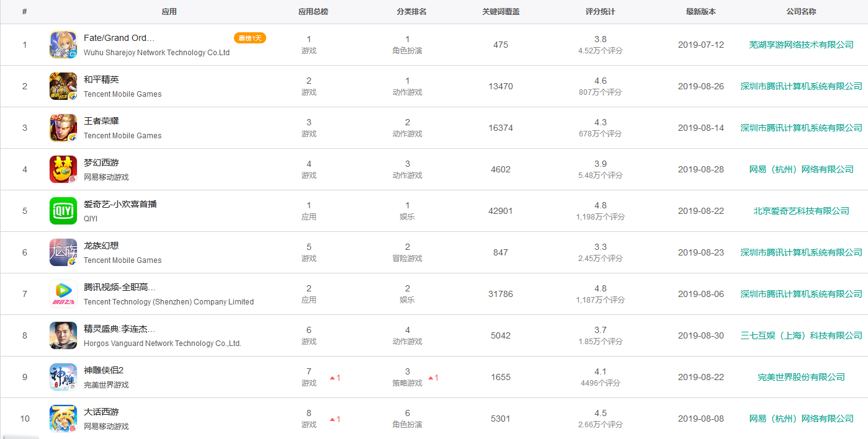
Task: Open 网易（杭州）网络有限公司 link in 梦幻西游 row
Action: [x=802, y=169]
